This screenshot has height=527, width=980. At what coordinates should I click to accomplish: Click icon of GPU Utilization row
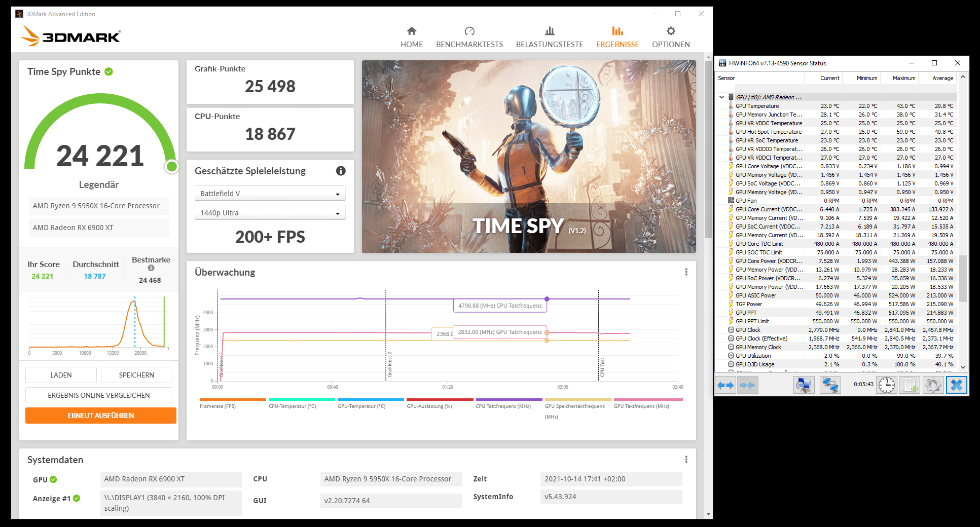[731, 356]
